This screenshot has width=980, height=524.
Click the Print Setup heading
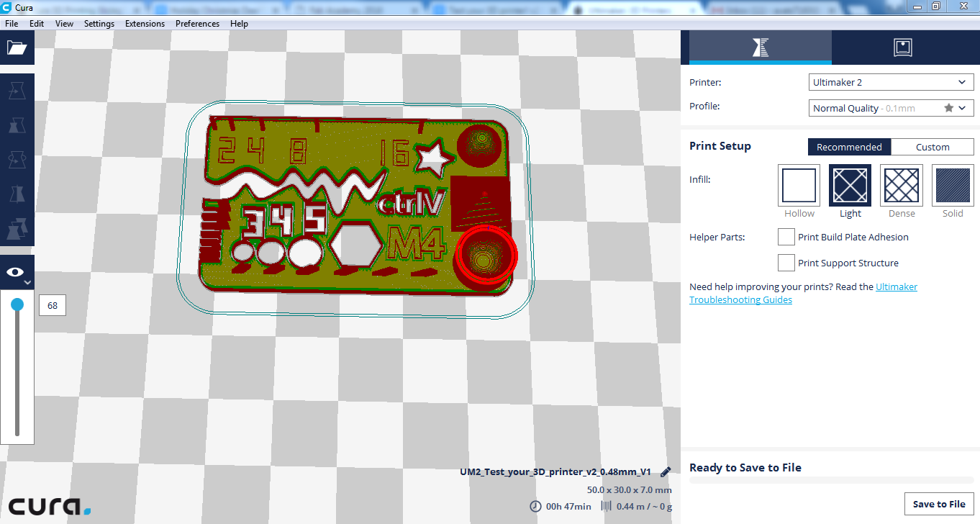point(720,146)
